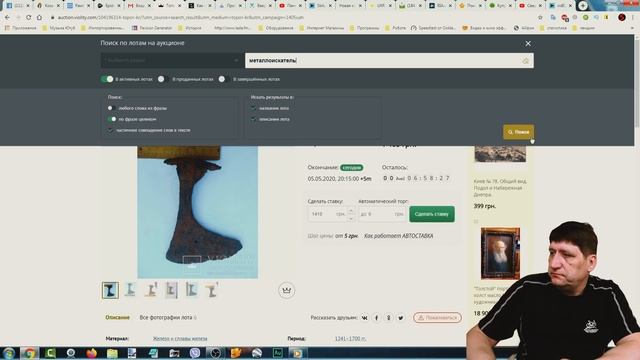The width and height of the screenshot is (640, 360).
Task: Open the Приложения bookmarks shortcut
Action: (x=21, y=28)
